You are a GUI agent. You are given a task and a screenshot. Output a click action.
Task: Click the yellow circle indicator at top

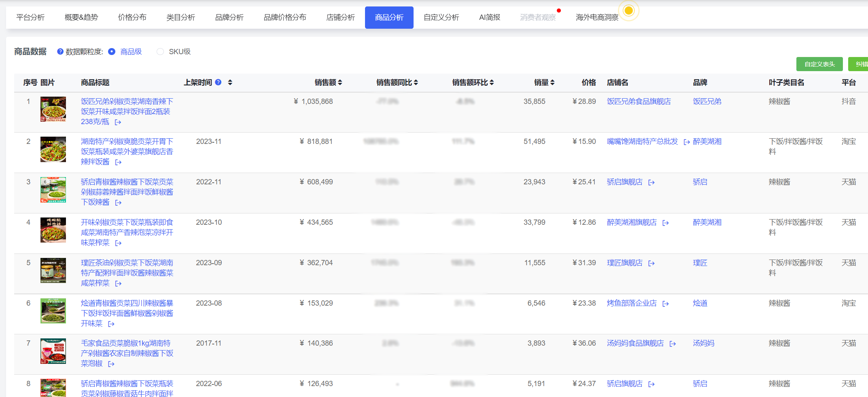click(628, 11)
